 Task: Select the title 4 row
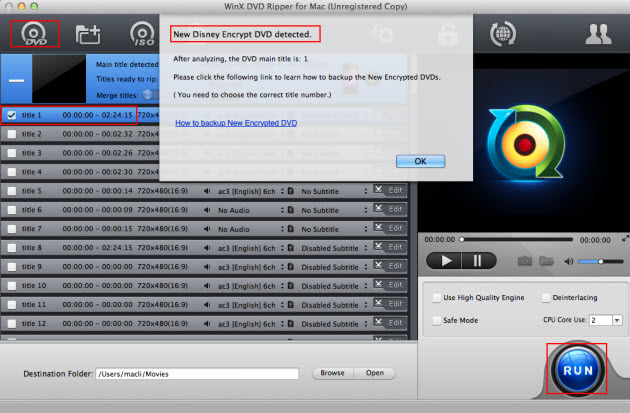tap(80, 172)
